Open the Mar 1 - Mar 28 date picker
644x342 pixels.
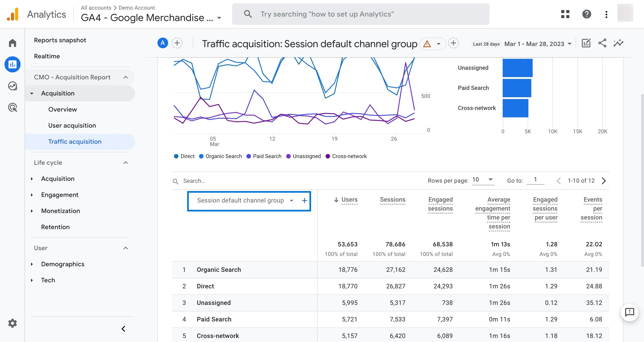point(538,44)
